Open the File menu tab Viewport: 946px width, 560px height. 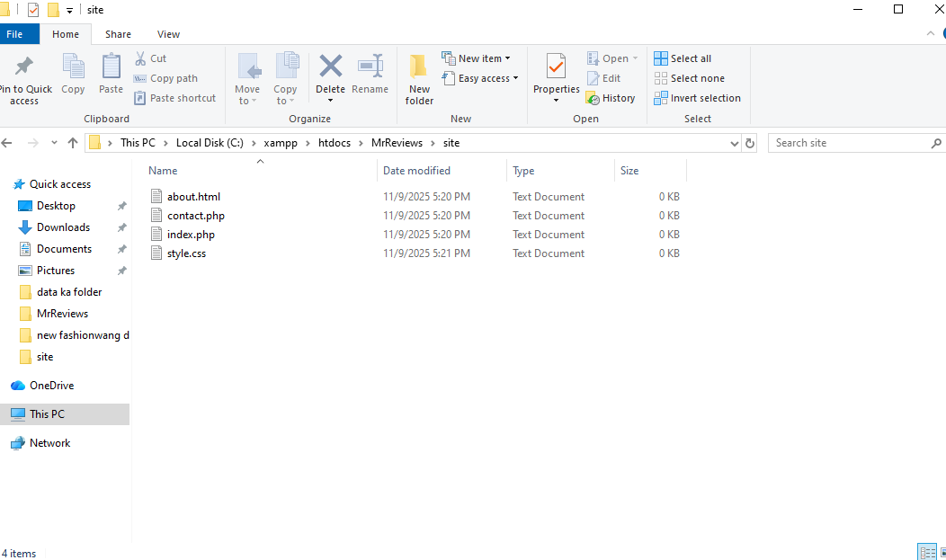(x=14, y=34)
